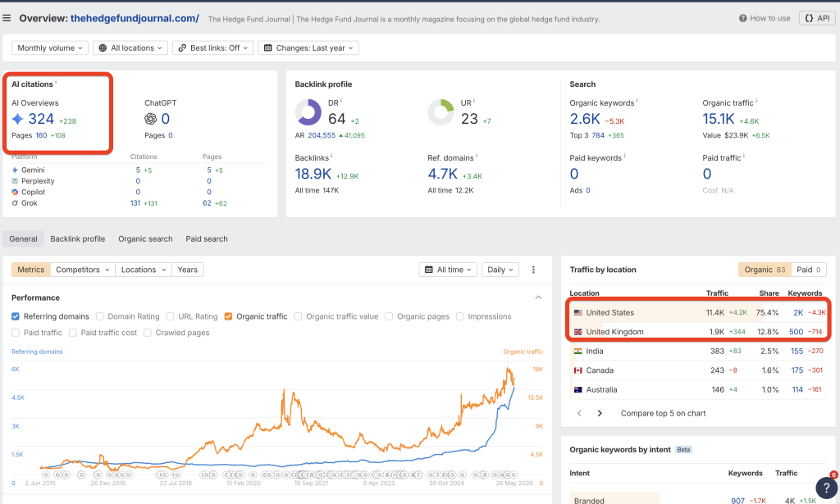Open the Competitors dropdown
Viewport: 840px width, 504px height.
83,270
